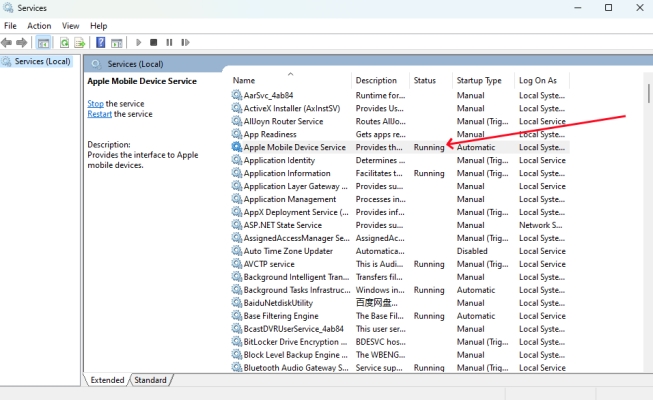Click the Restart Service toolbar icon
The width and height of the screenshot is (653, 400).
click(x=186, y=43)
